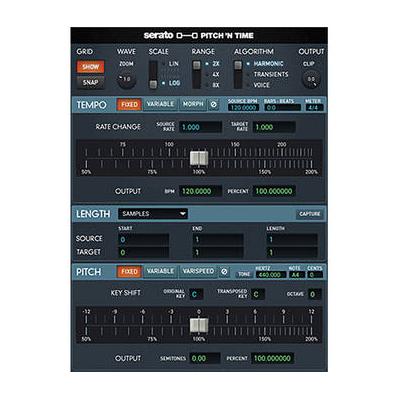Image resolution: width=400 pixels, height=400 pixels.
Task: Click the tempo rate slider handle
Action: 199,158
